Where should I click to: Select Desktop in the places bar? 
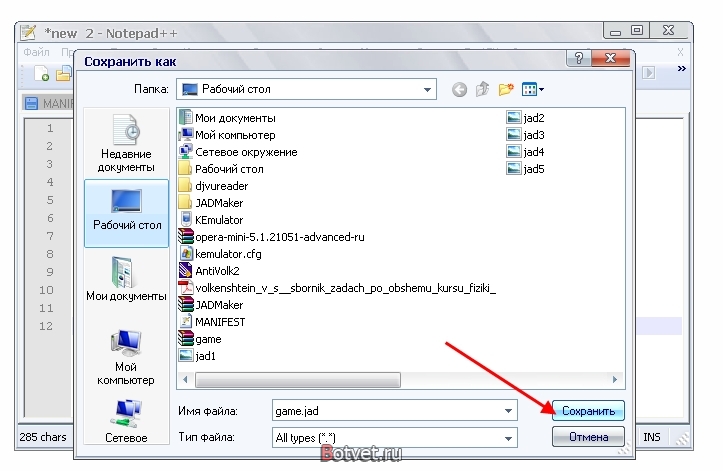point(127,213)
